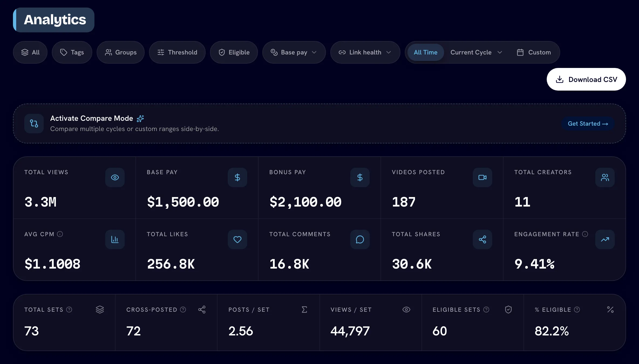The height and width of the screenshot is (364, 639).
Task: Click the help icon next to Eligible Sets
Action: 486,310
